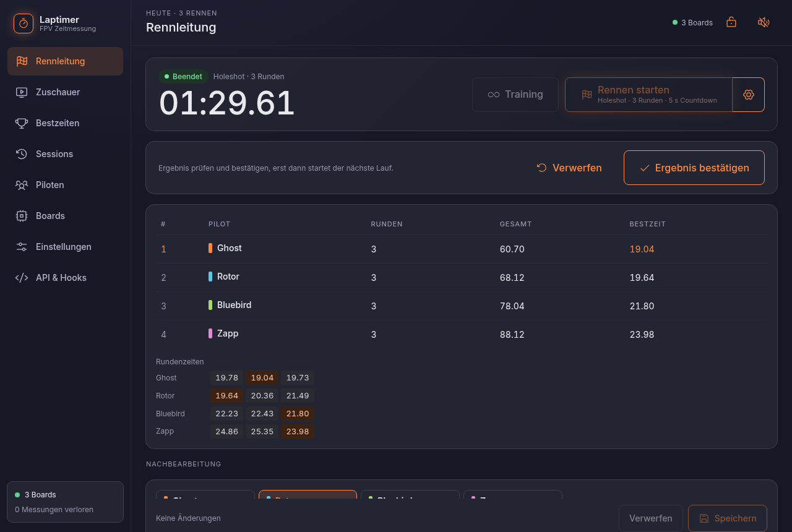Go to the Zuschauer view
The image size is (792, 532).
point(65,92)
